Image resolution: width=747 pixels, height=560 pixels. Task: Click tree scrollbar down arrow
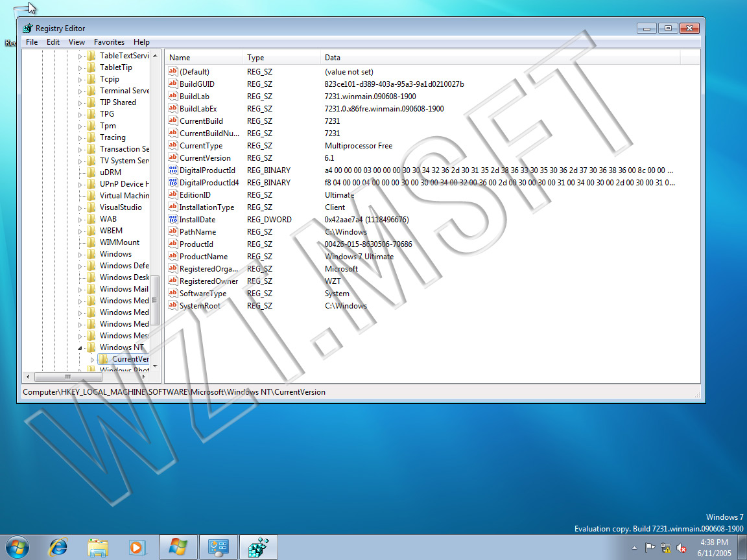[x=155, y=366]
